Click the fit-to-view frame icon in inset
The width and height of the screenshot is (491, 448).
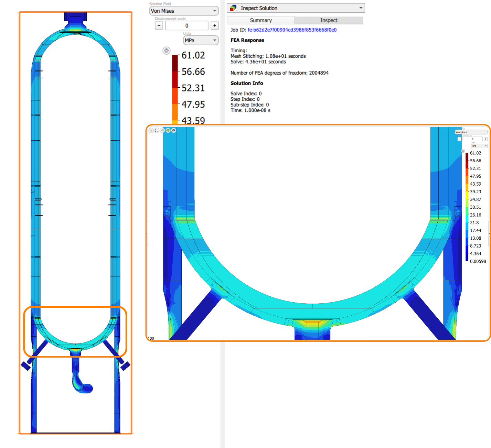[x=157, y=130]
